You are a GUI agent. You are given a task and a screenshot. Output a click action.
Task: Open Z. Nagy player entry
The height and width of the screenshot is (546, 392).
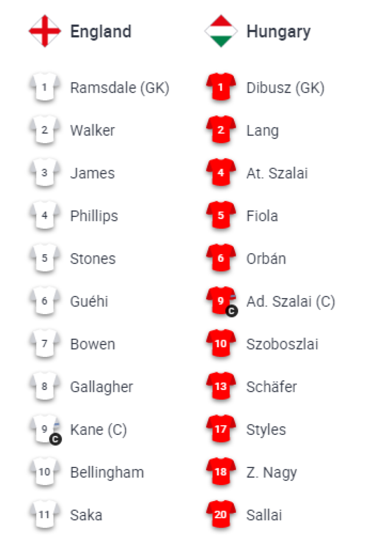click(x=272, y=472)
